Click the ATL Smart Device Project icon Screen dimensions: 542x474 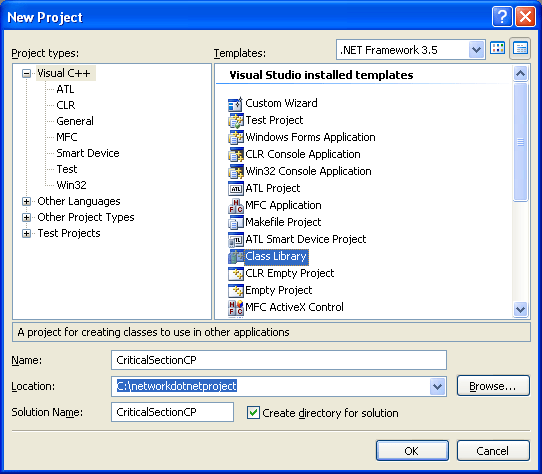236,240
